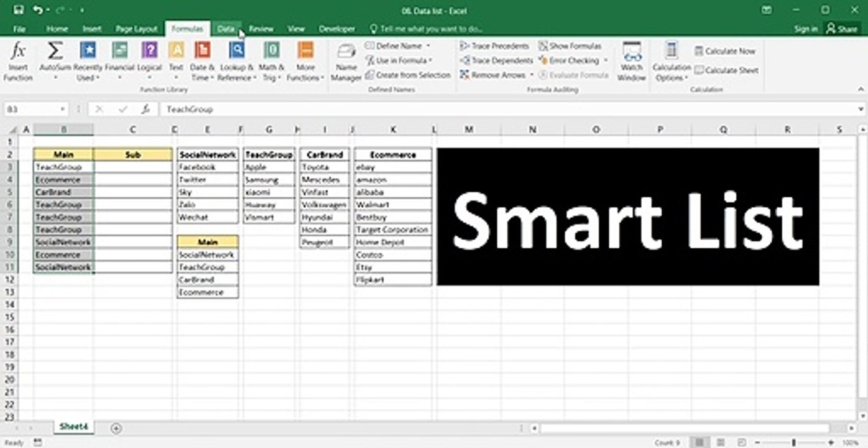Switch to Normal view in status bar

(699, 442)
